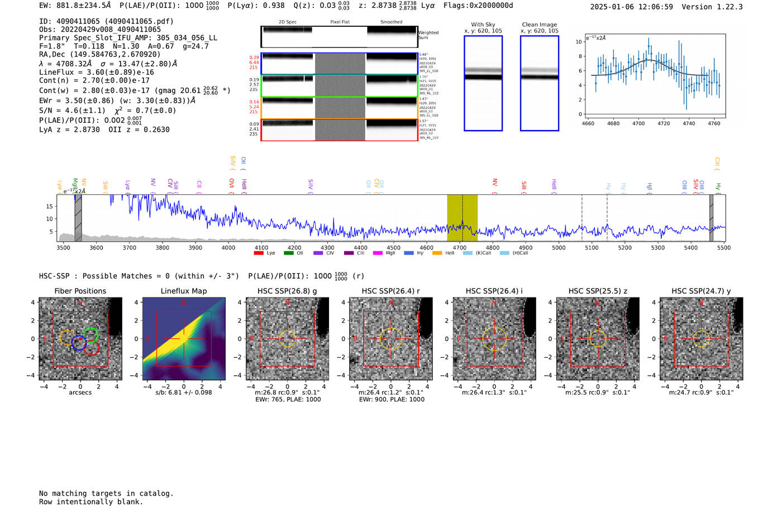
Task: Open the Fiber Positions panel
Action: coord(80,339)
